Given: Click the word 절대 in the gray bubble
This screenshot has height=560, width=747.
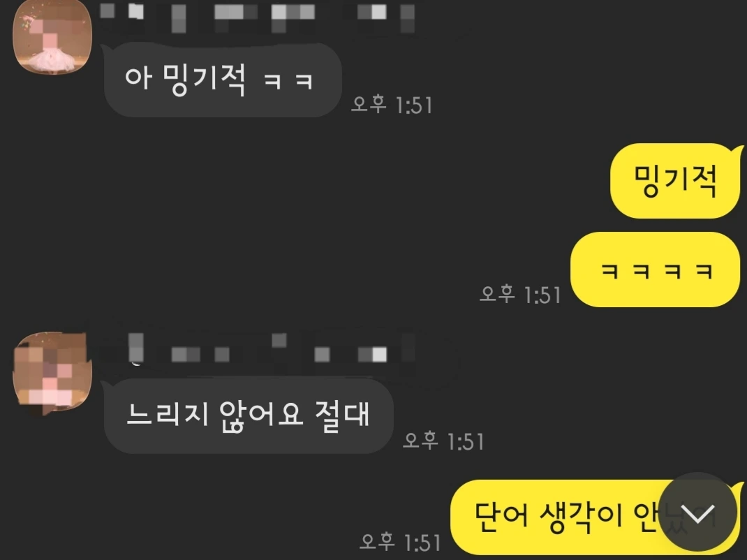Looking at the screenshot, I should pyautogui.click(x=342, y=415).
